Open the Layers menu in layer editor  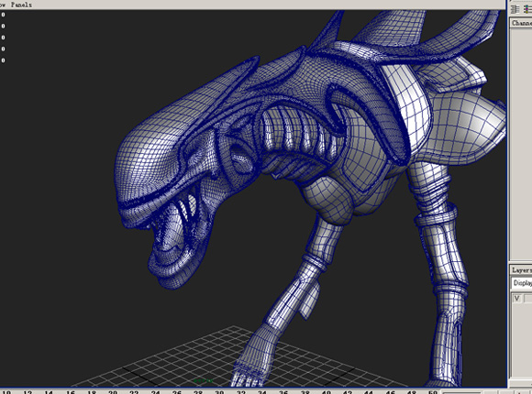(x=522, y=270)
